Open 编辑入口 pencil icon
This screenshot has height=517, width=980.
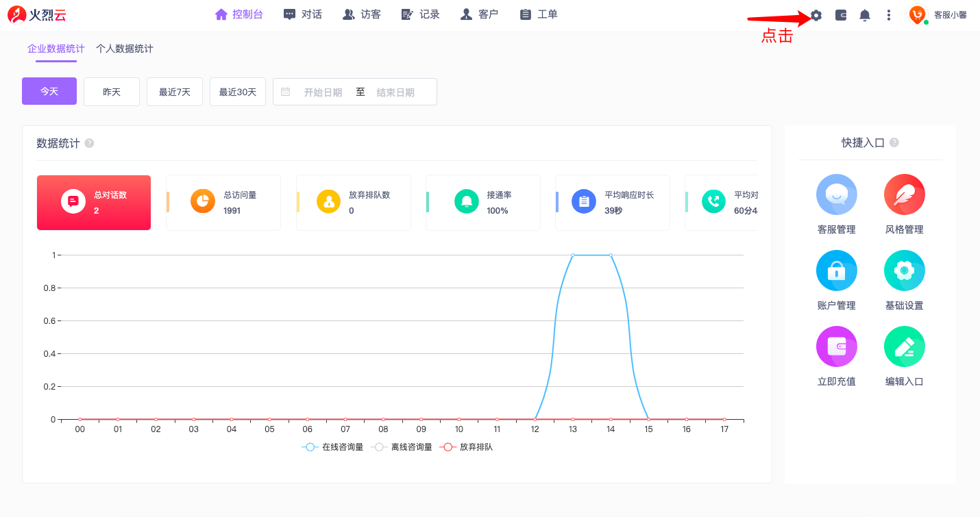904,346
